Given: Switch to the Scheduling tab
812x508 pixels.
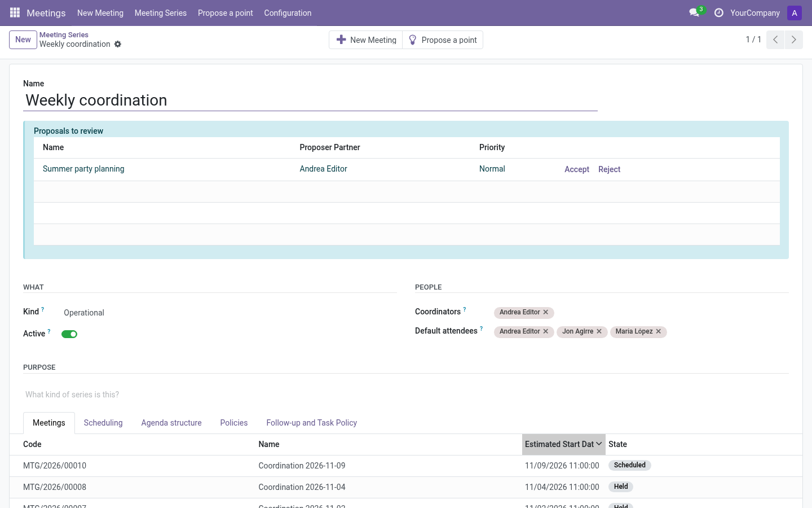Looking at the screenshot, I should coord(103,423).
